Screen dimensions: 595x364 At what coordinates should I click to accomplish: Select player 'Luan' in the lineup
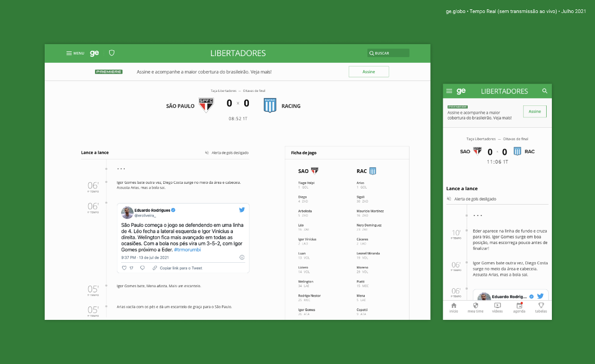point(302,253)
